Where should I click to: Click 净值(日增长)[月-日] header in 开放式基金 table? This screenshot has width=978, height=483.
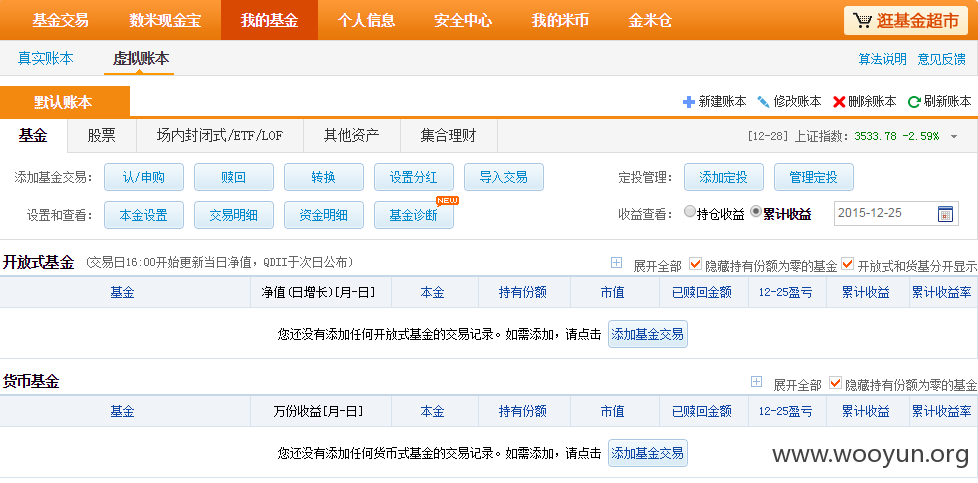tap(318, 292)
